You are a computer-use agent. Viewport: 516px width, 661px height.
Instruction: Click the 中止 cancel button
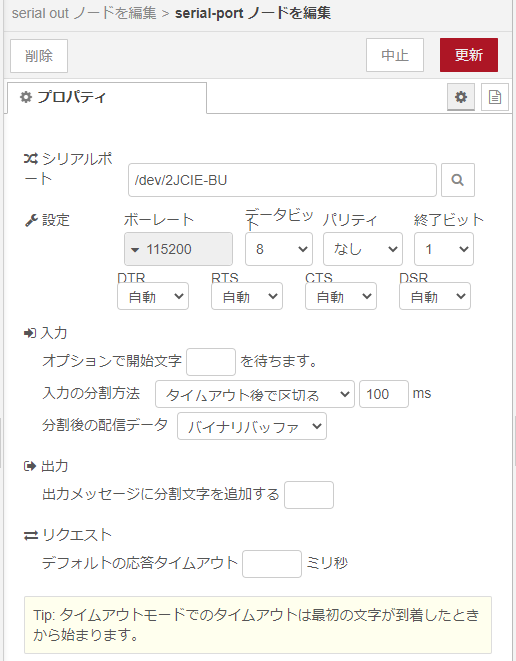(x=395, y=55)
